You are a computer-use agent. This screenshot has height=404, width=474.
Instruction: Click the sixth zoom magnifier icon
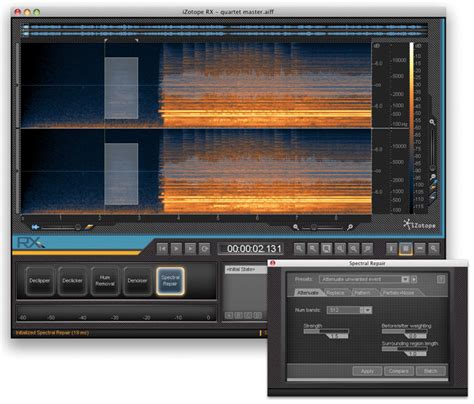click(367, 249)
